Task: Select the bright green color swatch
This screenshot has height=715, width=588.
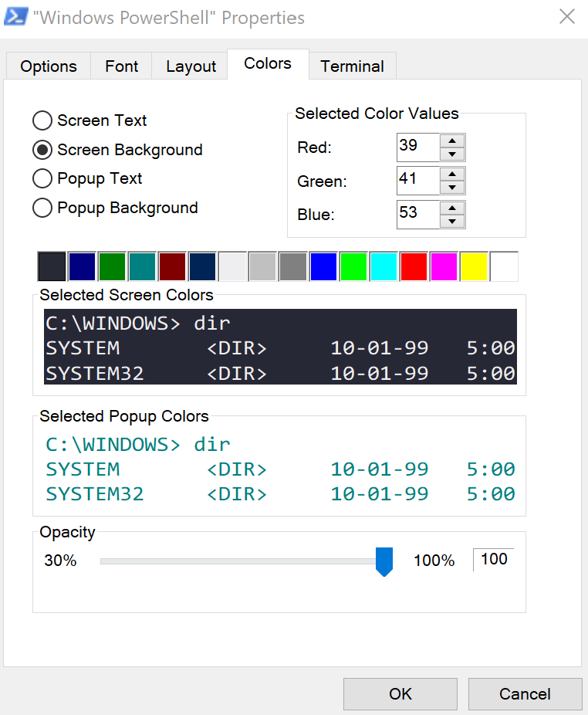Action: 353,266
